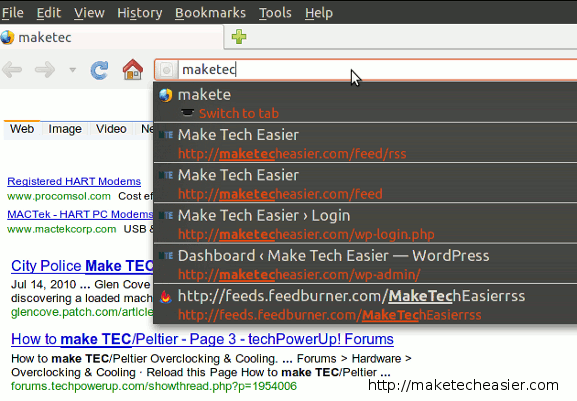Open the Edit menu
Screen dimensions: 577x401
click(49, 13)
